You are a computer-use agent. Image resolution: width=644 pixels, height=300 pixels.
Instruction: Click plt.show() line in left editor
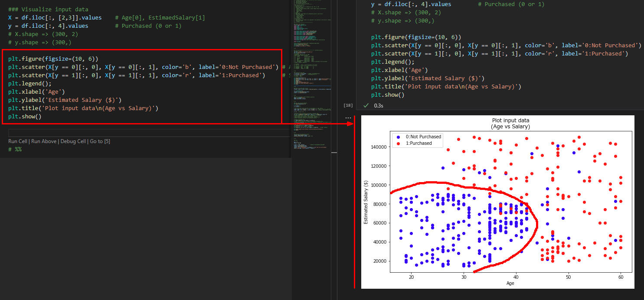click(x=25, y=117)
